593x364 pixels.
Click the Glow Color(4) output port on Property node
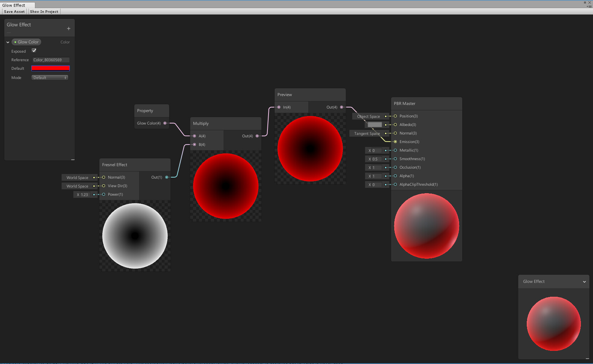tap(165, 123)
